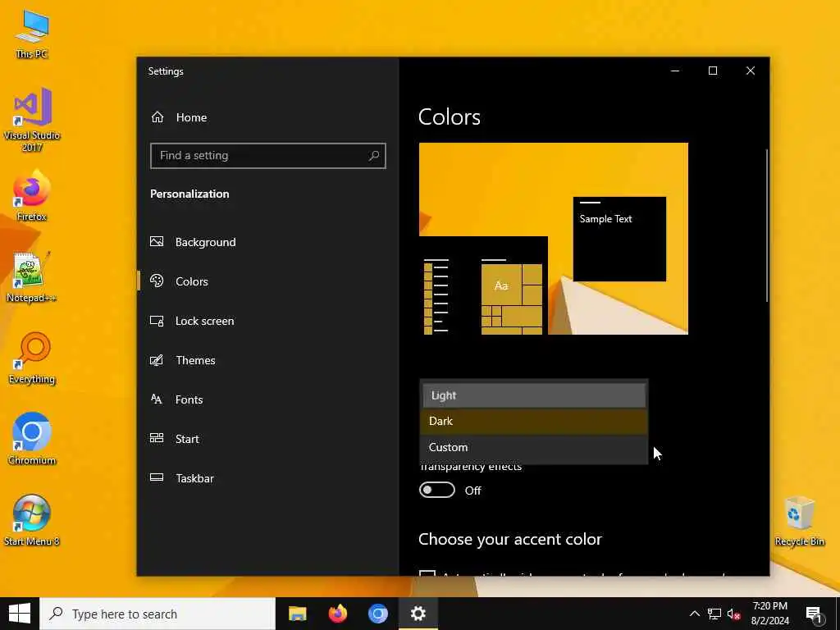Screen dimensions: 840x630
Task: Select Visual Studio 2017 desktop shortcut
Action: pos(32,120)
